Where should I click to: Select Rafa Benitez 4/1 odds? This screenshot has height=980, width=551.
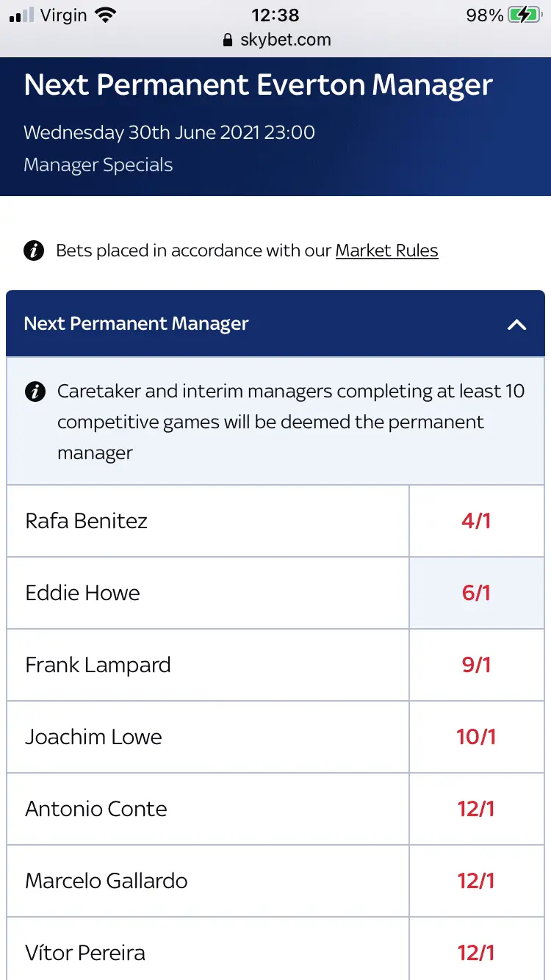(476, 521)
